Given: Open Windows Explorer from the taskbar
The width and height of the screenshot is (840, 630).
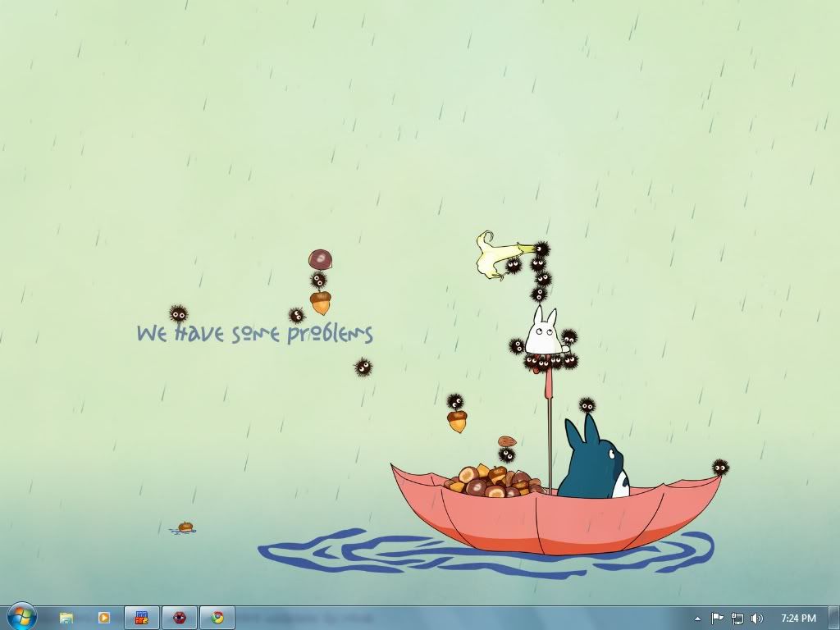Looking at the screenshot, I should (x=66, y=618).
